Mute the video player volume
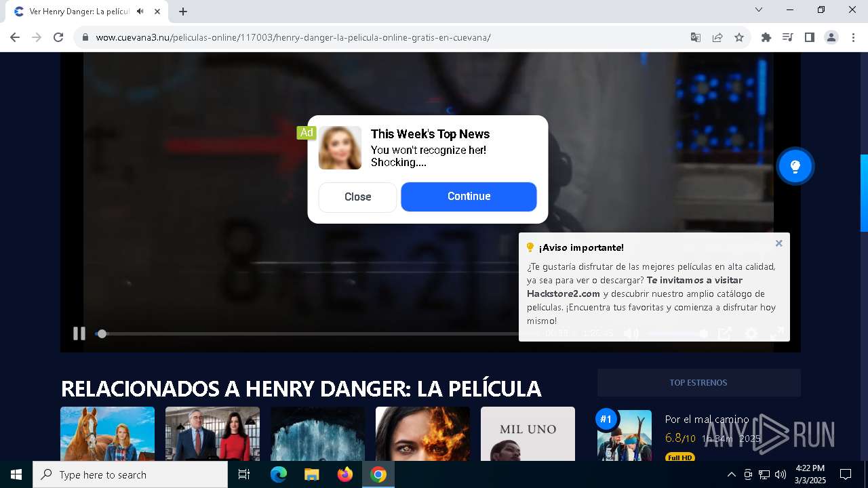Screen dimensions: 868x488 (x=631, y=333)
